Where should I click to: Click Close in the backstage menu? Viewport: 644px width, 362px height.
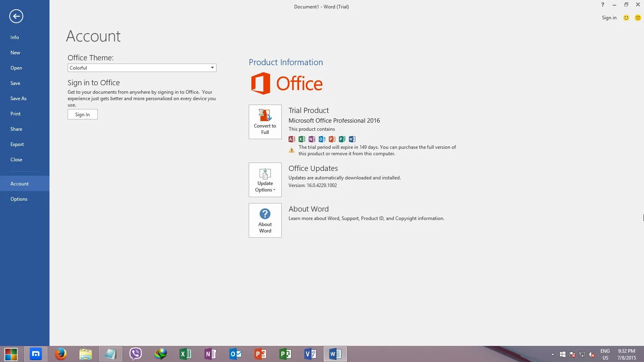point(25,160)
